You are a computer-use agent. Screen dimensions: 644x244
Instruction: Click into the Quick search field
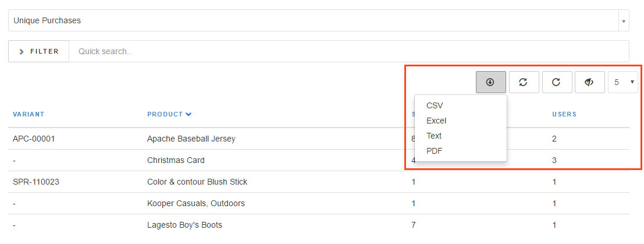pyautogui.click(x=348, y=51)
